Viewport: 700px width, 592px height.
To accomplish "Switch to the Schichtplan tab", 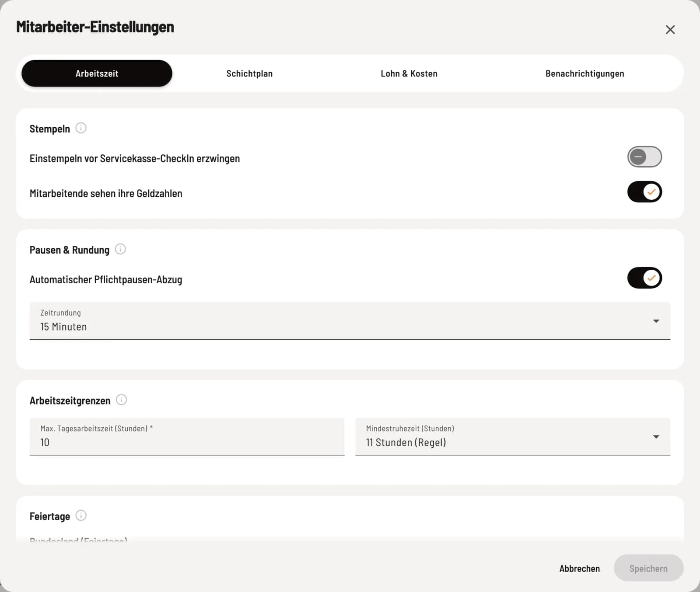I will (x=249, y=73).
